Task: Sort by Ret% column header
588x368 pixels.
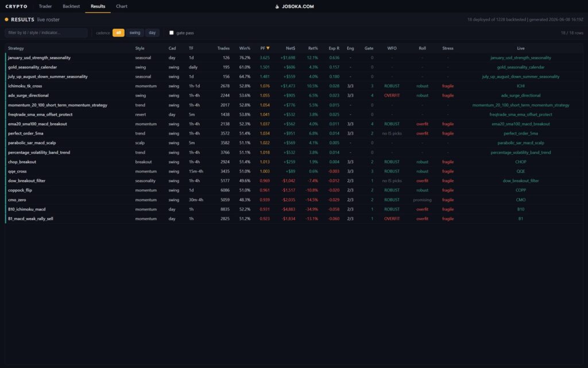Action: pos(313,48)
